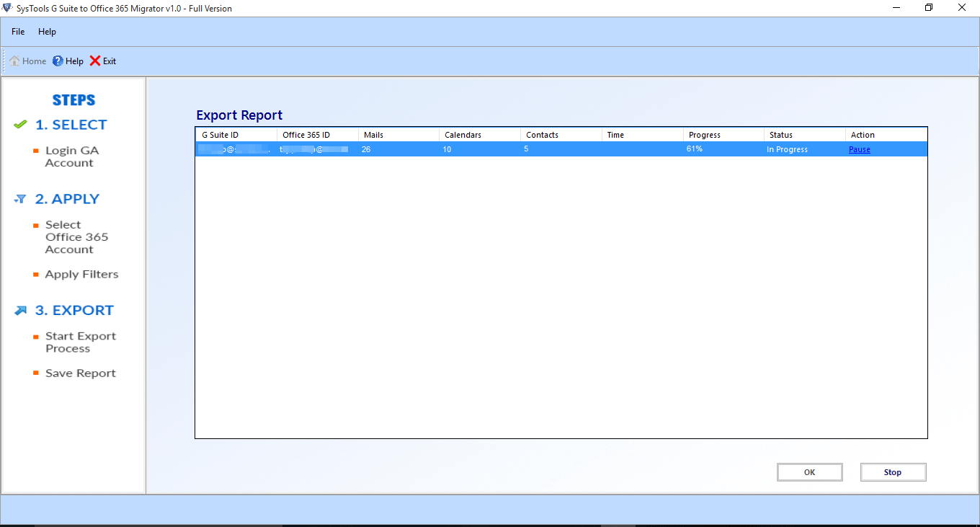Click the 61% progress value
Viewport: 980px width, 527px height.
pyautogui.click(x=695, y=149)
